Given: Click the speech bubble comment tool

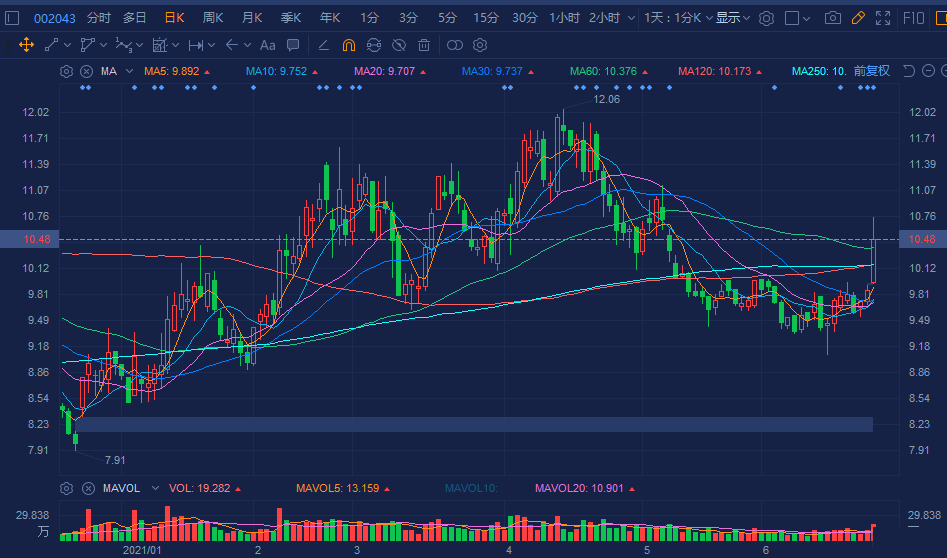Looking at the screenshot, I should (x=293, y=45).
